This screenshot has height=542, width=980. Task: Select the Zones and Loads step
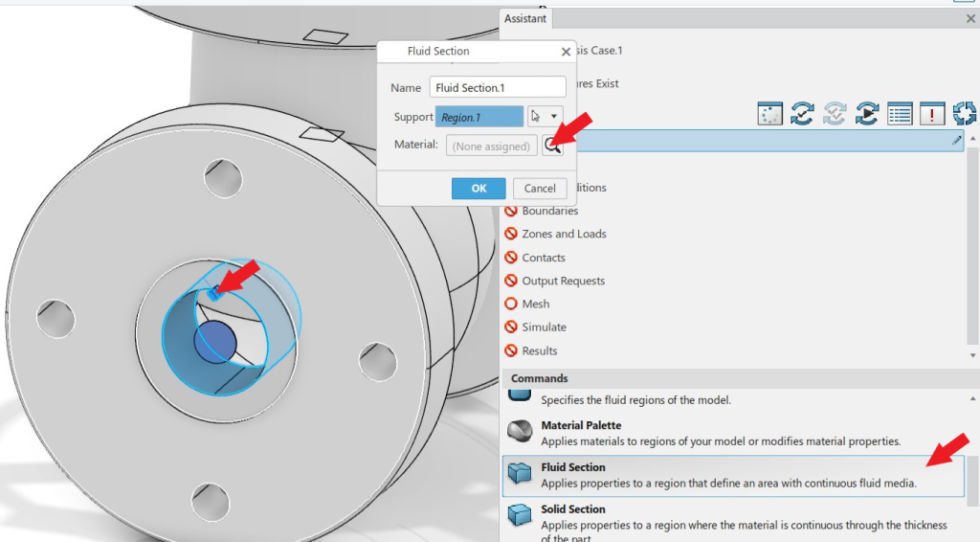[564, 234]
